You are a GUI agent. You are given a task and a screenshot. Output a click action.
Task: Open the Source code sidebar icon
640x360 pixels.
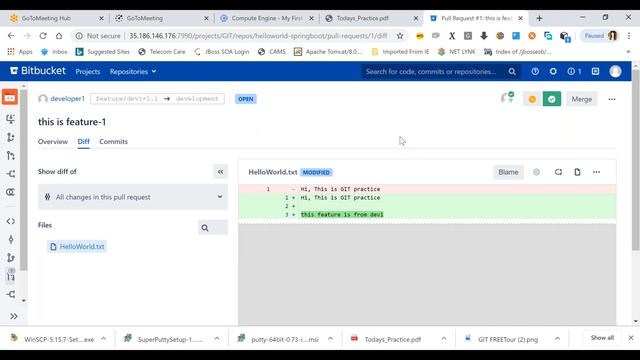pos(11,221)
